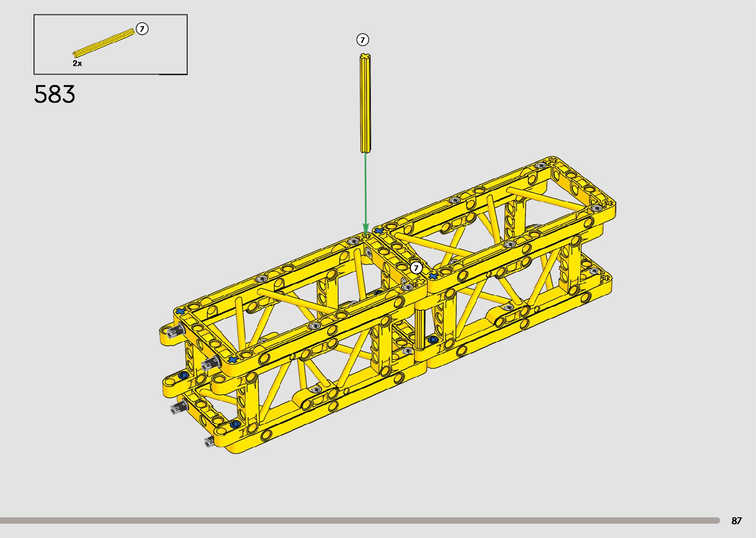The height and width of the screenshot is (538, 756).
Task: Click the 2x quantity label
Action: 78,63
